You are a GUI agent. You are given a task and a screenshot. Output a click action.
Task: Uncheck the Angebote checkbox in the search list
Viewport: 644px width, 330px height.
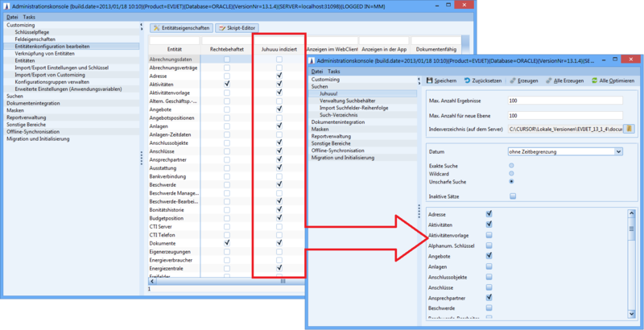pos(489,255)
